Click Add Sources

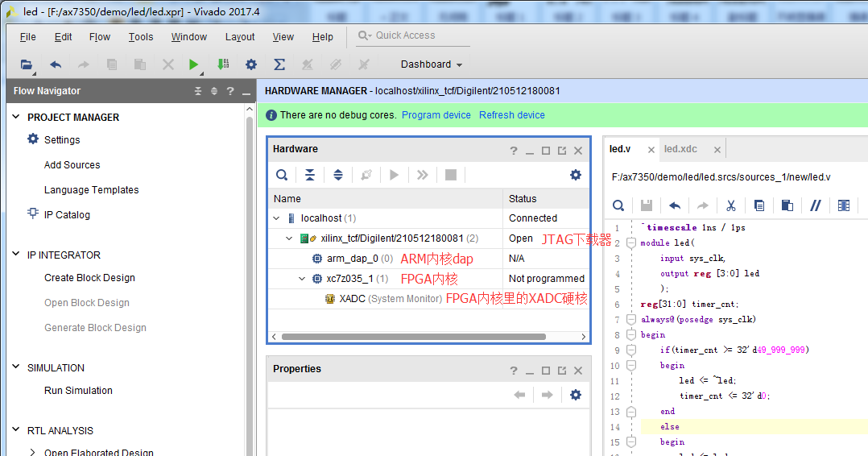(72, 164)
